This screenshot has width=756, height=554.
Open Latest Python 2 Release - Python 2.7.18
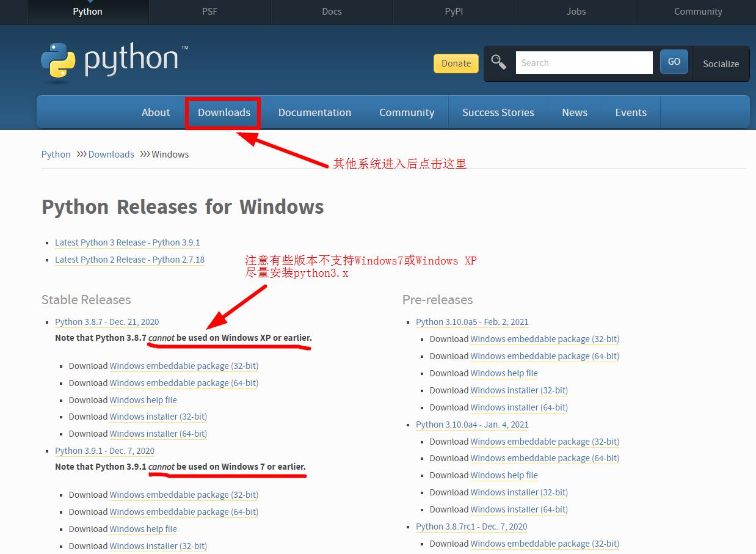129,260
